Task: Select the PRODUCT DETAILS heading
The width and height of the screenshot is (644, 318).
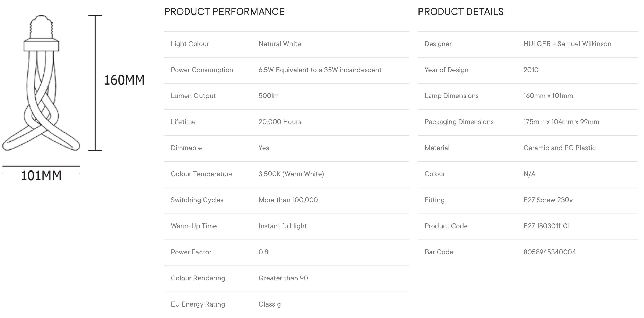Action: pyautogui.click(x=460, y=11)
